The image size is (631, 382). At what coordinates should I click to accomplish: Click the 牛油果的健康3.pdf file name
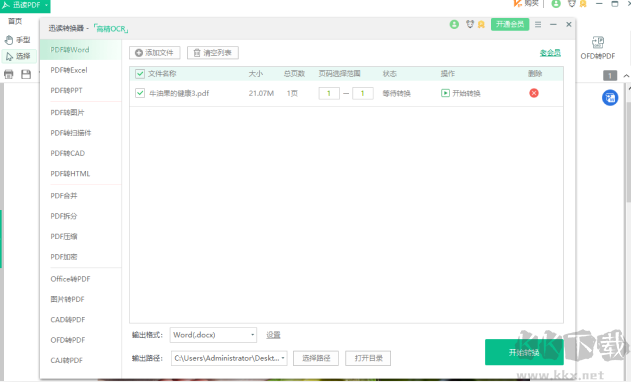[x=179, y=93]
